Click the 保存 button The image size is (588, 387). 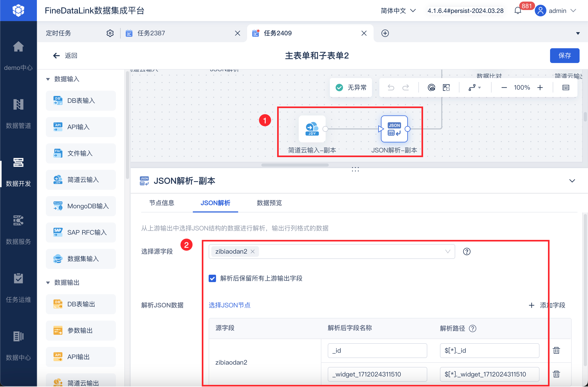pos(564,56)
